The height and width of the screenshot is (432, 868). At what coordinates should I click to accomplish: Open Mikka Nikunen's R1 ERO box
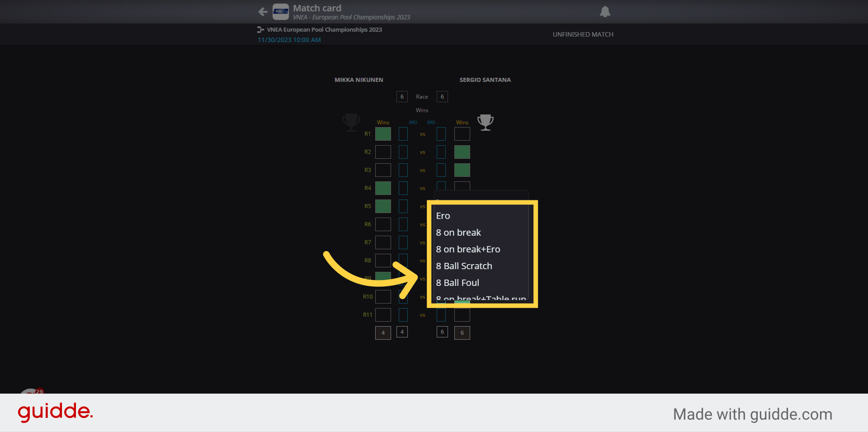pos(403,134)
